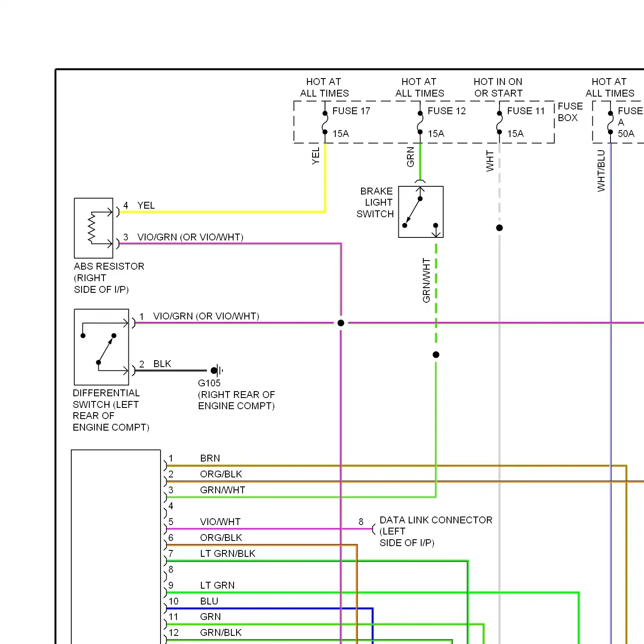The image size is (644, 644).
Task: Click the BRN label at connector pin 1
Action: coord(210,458)
